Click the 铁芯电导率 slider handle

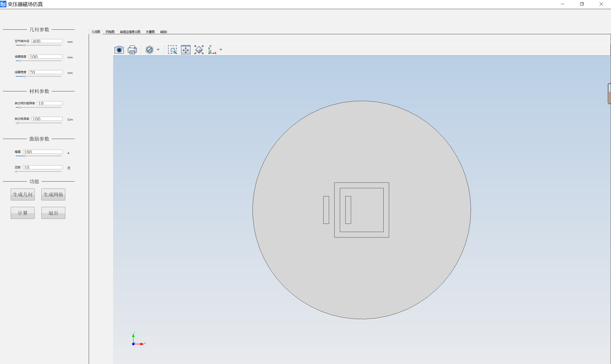click(17, 123)
